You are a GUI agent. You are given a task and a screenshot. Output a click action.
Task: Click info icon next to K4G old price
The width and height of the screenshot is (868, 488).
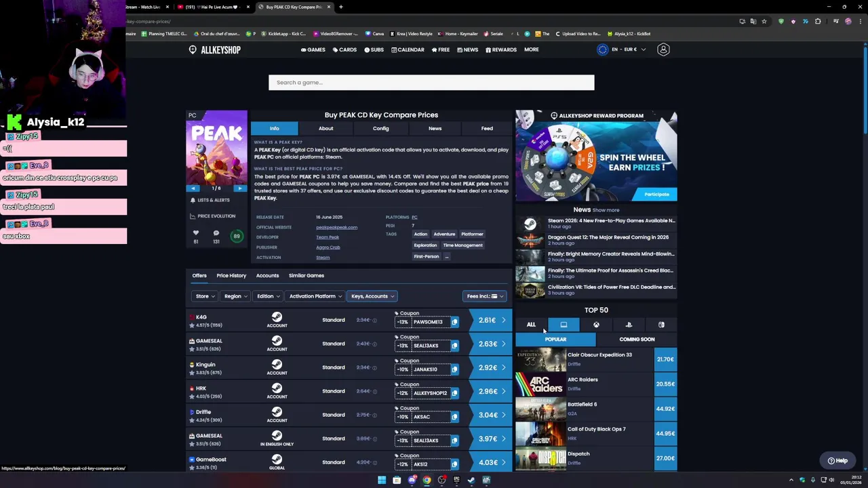[374, 321]
